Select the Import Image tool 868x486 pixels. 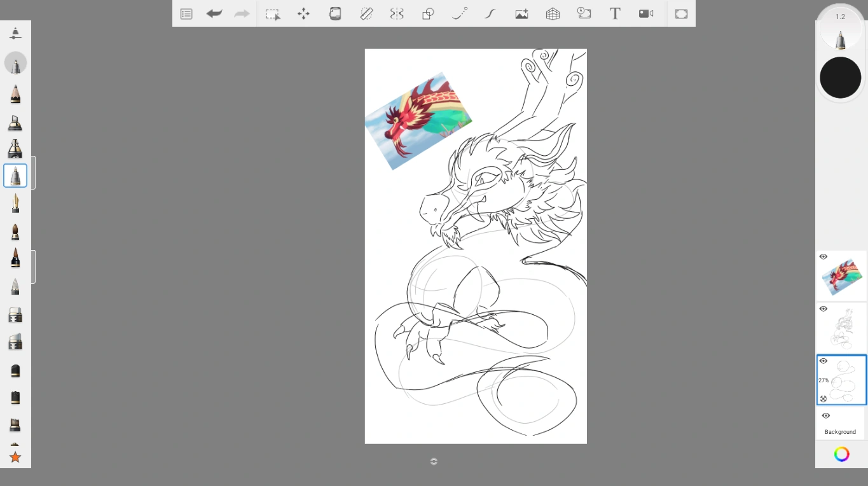coord(521,13)
